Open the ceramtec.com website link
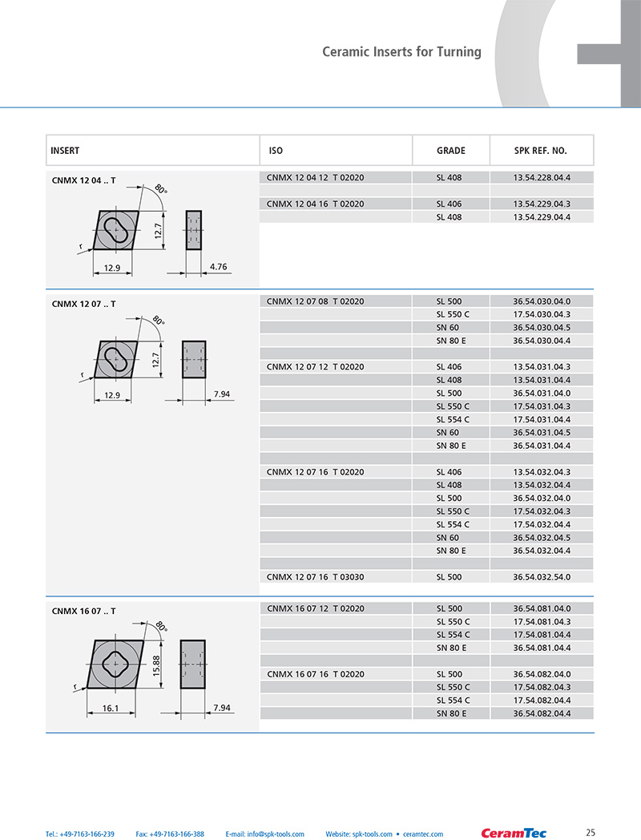The image size is (641, 840). [x=423, y=834]
